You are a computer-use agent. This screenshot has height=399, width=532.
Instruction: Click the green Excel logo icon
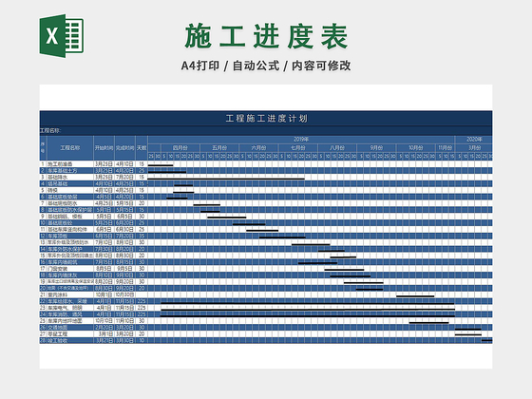(x=62, y=36)
